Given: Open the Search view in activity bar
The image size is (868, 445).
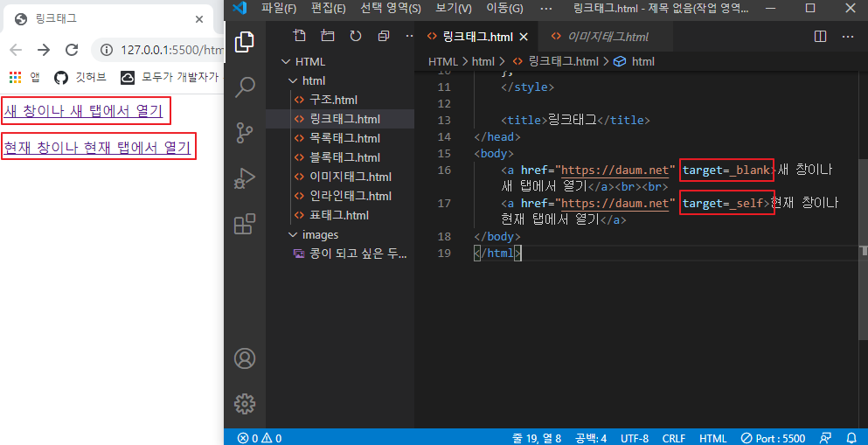Looking at the screenshot, I should coord(244,87).
